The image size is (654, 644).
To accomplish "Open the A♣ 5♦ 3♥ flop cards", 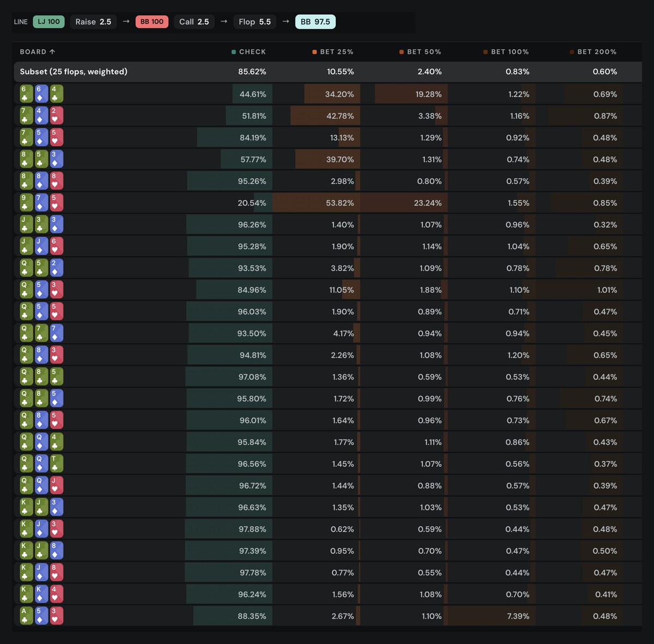I will pos(41,616).
